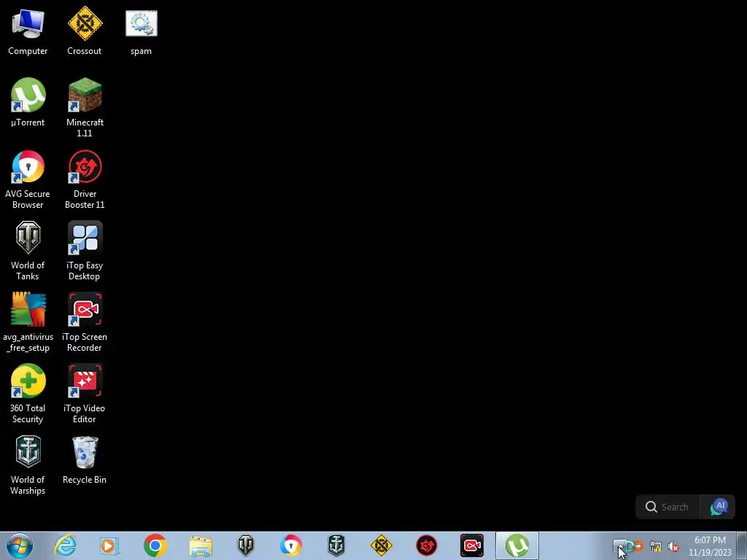The height and width of the screenshot is (560, 747).
Task: Open Windows Explorer folder in taskbar
Action: pos(201,545)
